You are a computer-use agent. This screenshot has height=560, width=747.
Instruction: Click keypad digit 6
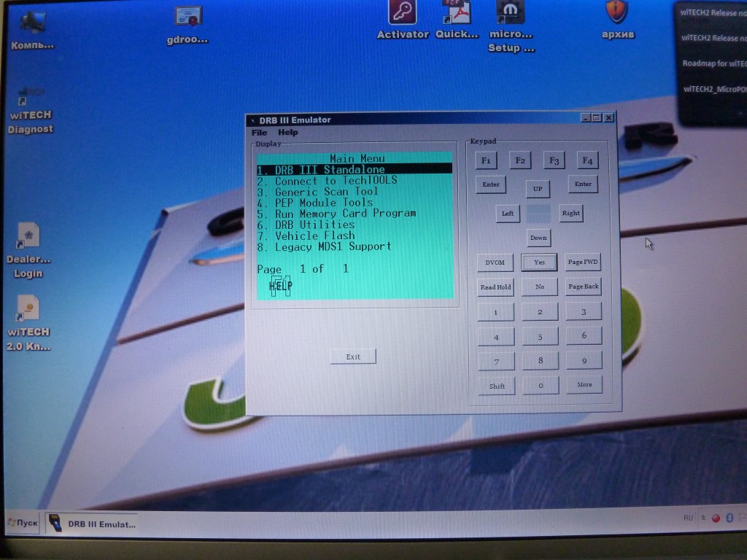click(584, 335)
